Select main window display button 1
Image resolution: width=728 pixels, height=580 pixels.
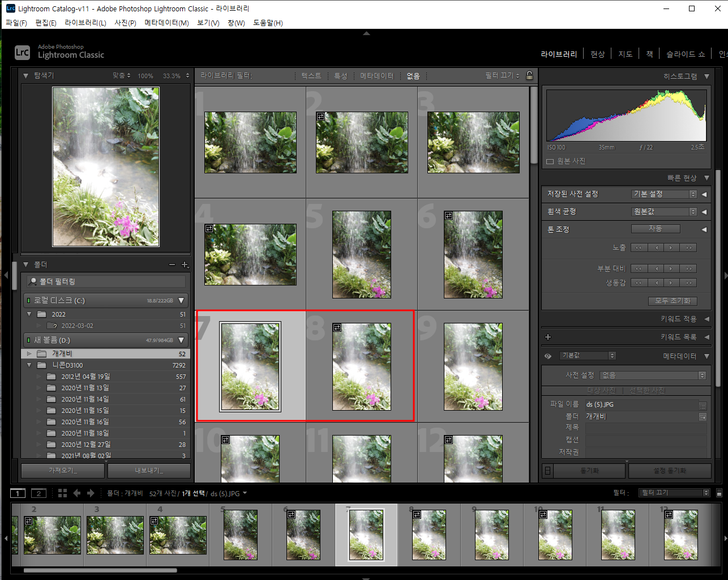(x=18, y=493)
